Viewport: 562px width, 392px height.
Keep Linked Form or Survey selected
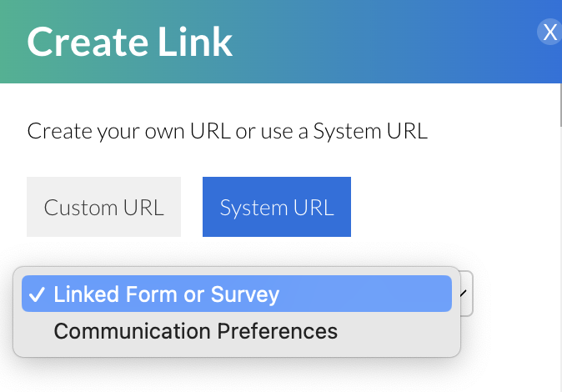tap(167, 294)
